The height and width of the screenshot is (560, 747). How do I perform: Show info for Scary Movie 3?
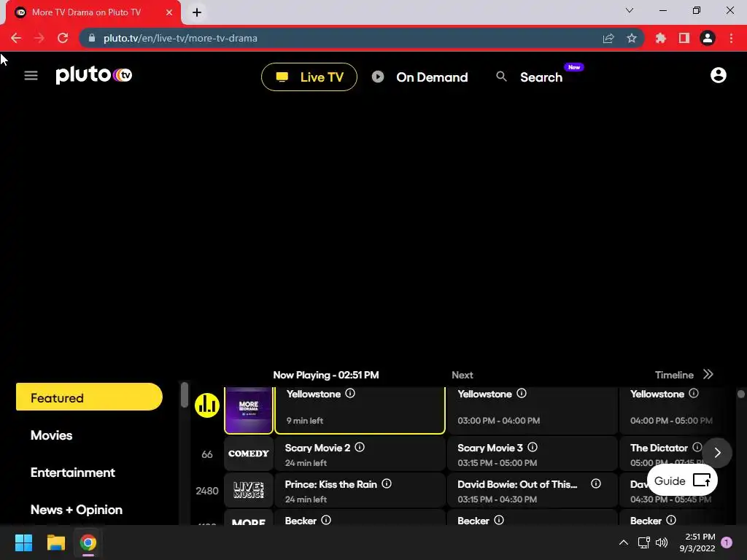click(533, 447)
